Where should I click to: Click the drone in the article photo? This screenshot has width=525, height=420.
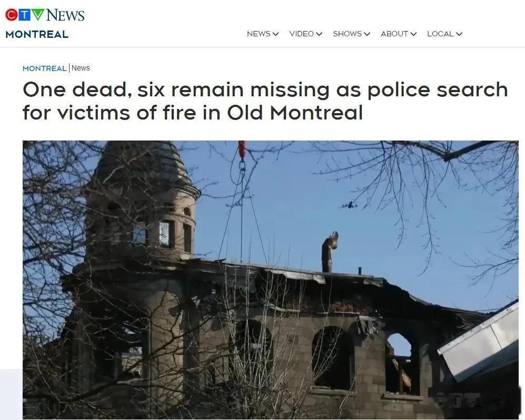pos(350,205)
